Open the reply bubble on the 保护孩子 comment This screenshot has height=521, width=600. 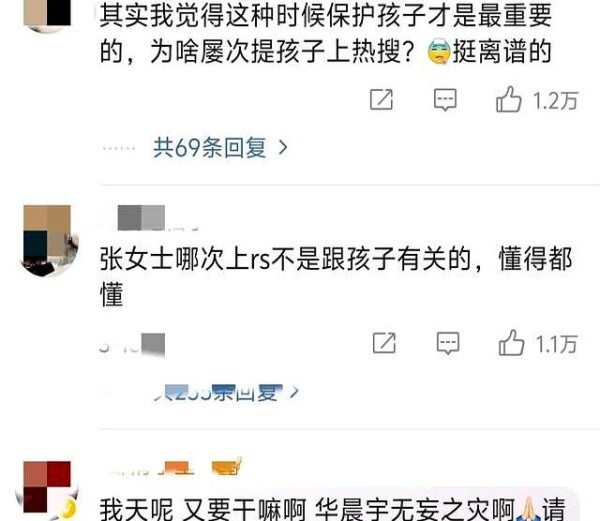tap(445, 100)
